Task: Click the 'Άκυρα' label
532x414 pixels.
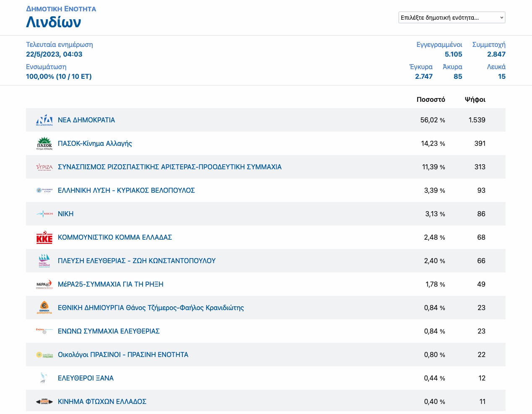Action: [452, 67]
